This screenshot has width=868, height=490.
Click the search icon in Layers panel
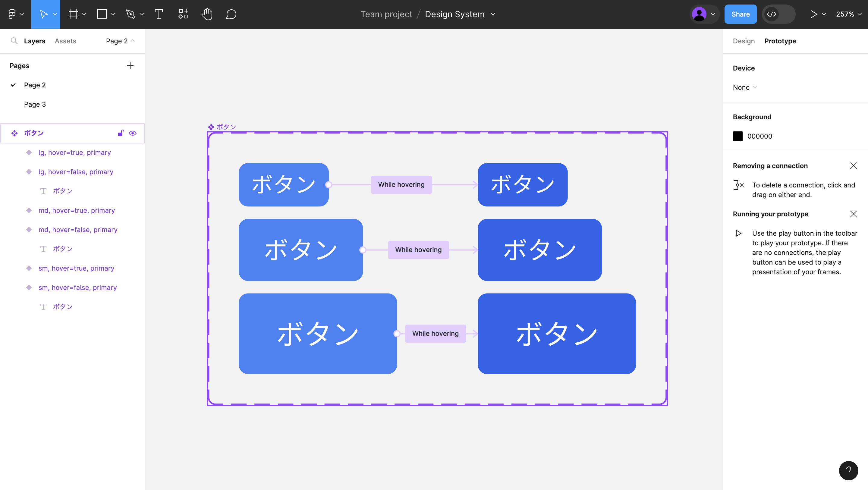(x=14, y=41)
